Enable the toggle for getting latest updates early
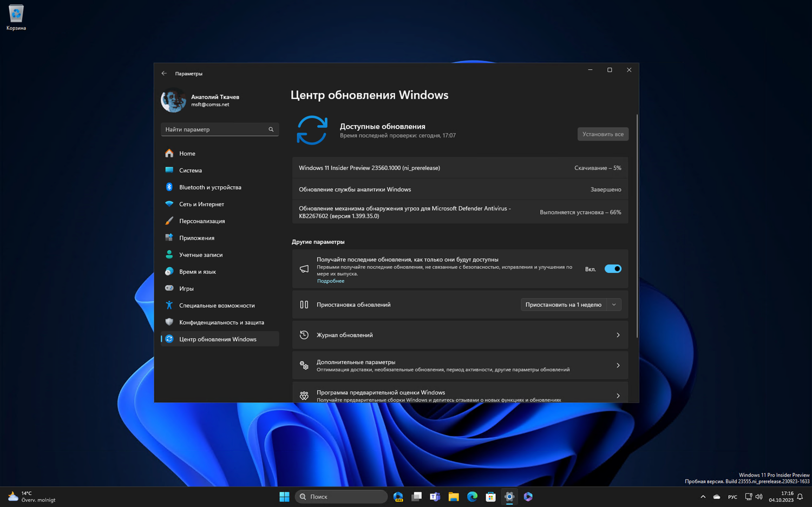812x507 pixels. point(612,268)
